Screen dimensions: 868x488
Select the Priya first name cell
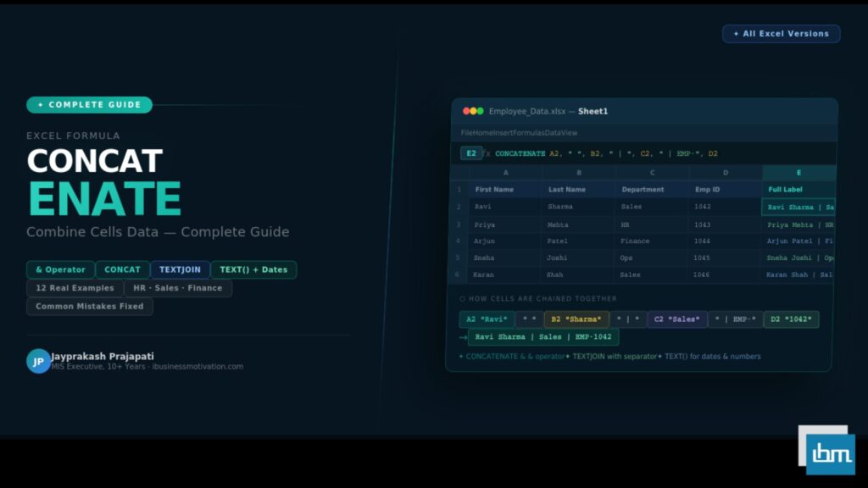point(505,225)
